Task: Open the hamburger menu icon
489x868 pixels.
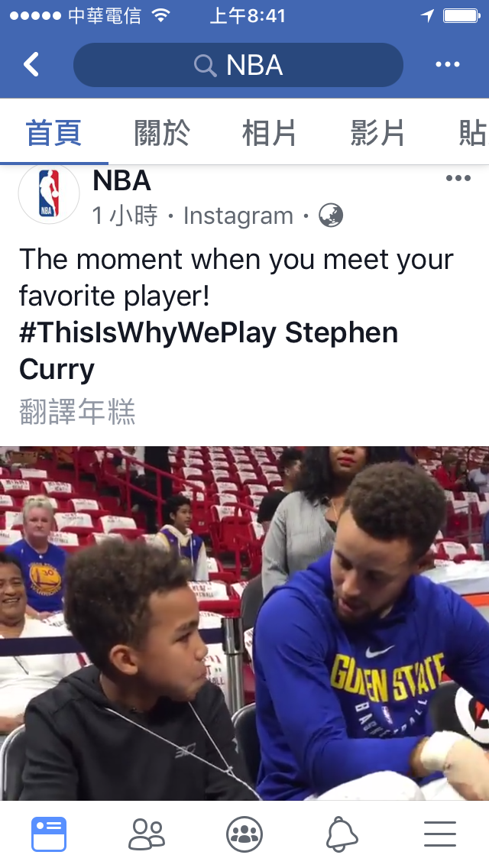Action: (439, 834)
